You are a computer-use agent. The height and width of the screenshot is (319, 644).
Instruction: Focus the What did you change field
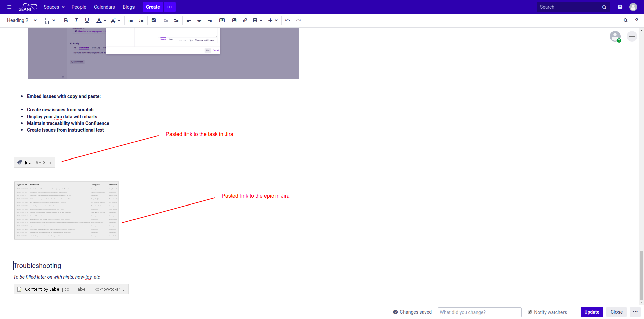[x=480, y=312]
